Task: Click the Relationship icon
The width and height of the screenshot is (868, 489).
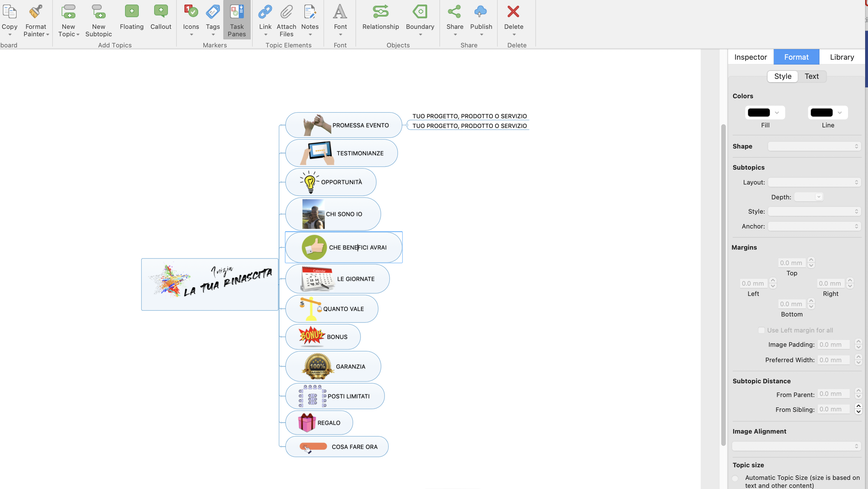Action: (380, 12)
